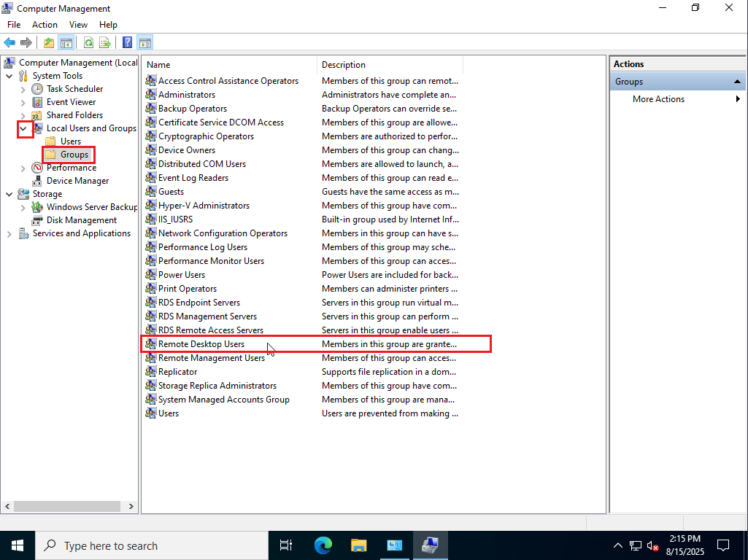This screenshot has width=748, height=560.
Task: Expand the Shared Folders node
Action: tap(23, 115)
